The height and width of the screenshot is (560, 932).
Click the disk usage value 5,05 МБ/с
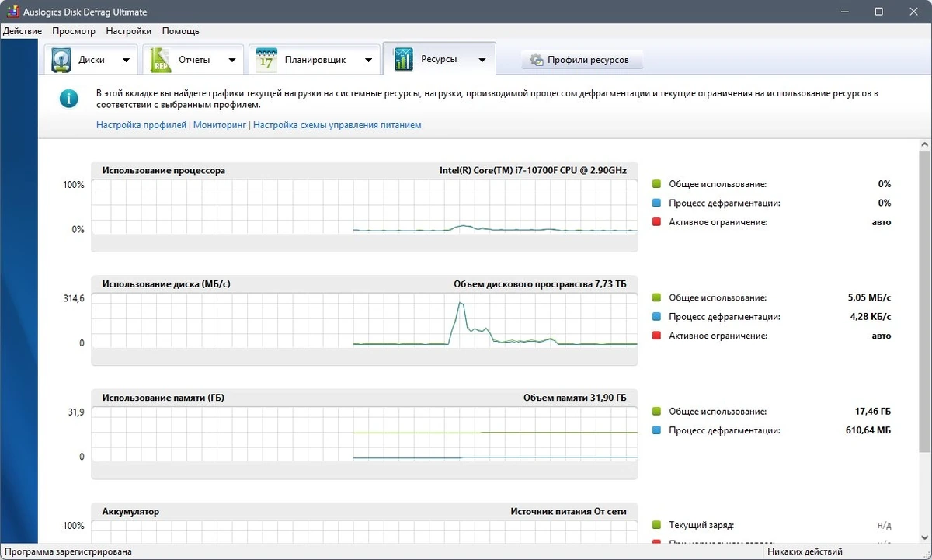tap(869, 297)
